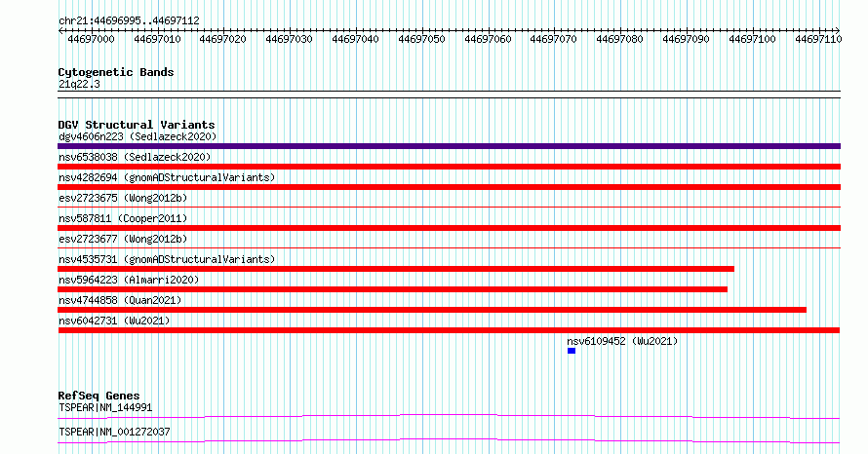Image resolution: width=868 pixels, height=454 pixels.
Task: Click the thin red line under esv2723675
Action: click(x=449, y=208)
